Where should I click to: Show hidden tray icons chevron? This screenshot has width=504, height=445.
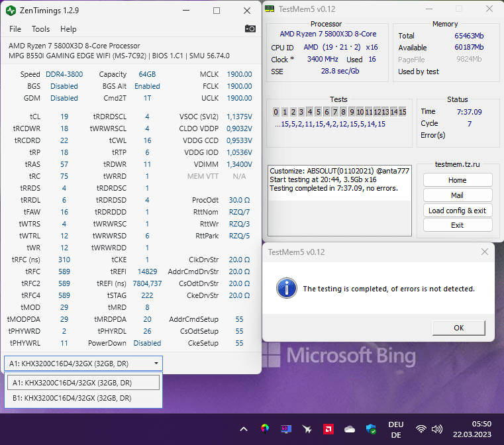pyautogui.click(x=244, y=429)
